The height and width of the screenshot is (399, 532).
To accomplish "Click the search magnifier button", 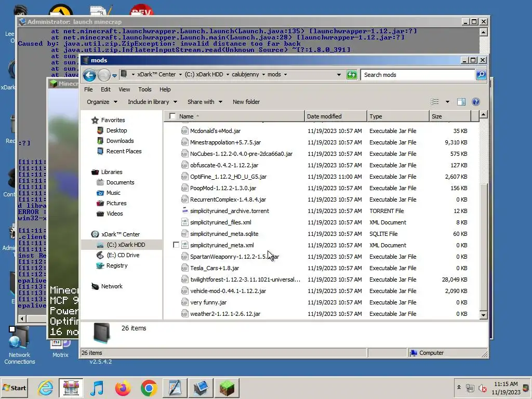I will 481,75.
